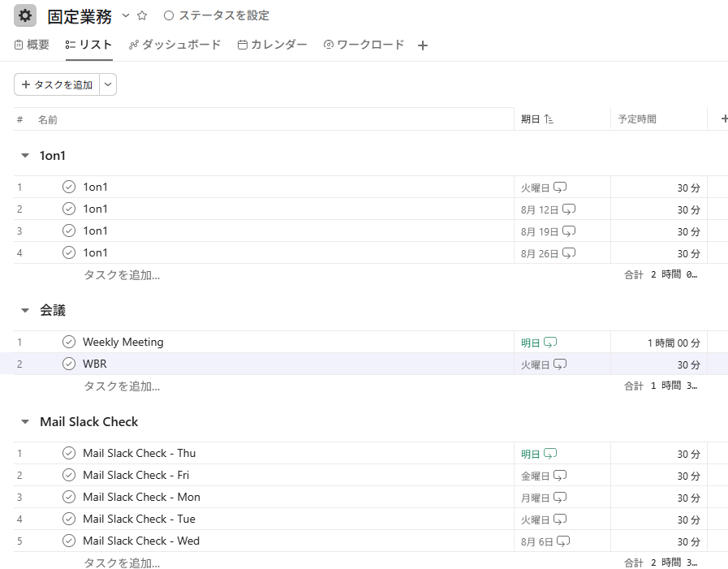Collapse the 1on1 section
Screen dimensions: 728x569
(25, 156)
